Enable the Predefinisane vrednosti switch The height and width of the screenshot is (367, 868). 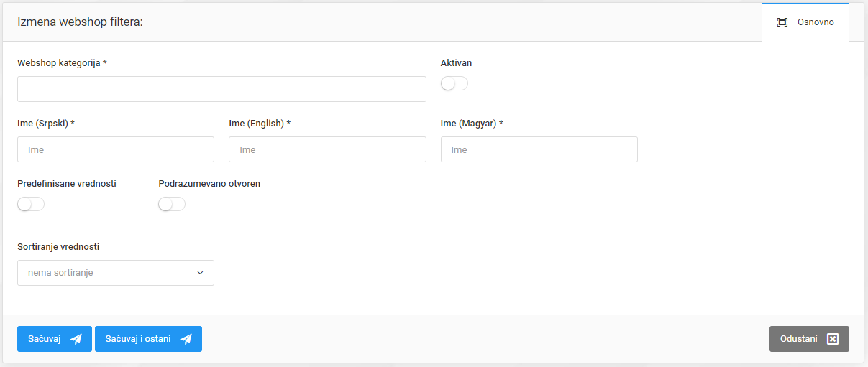coord(31,205)
